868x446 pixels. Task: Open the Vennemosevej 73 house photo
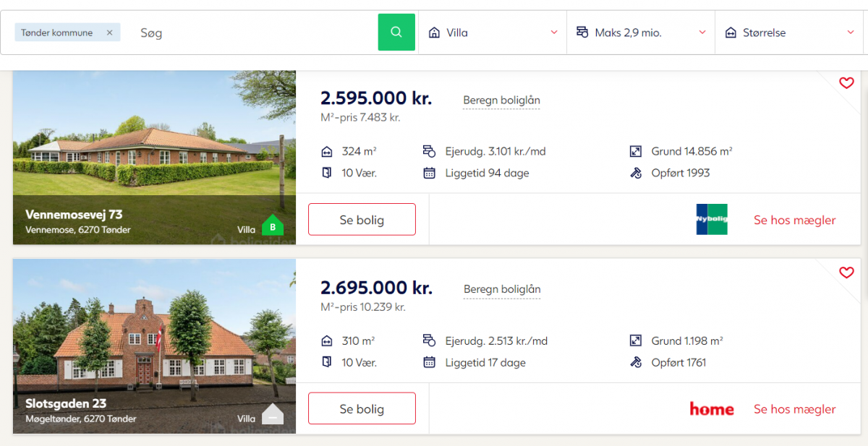pyautogui.click(x=154, y=158)
